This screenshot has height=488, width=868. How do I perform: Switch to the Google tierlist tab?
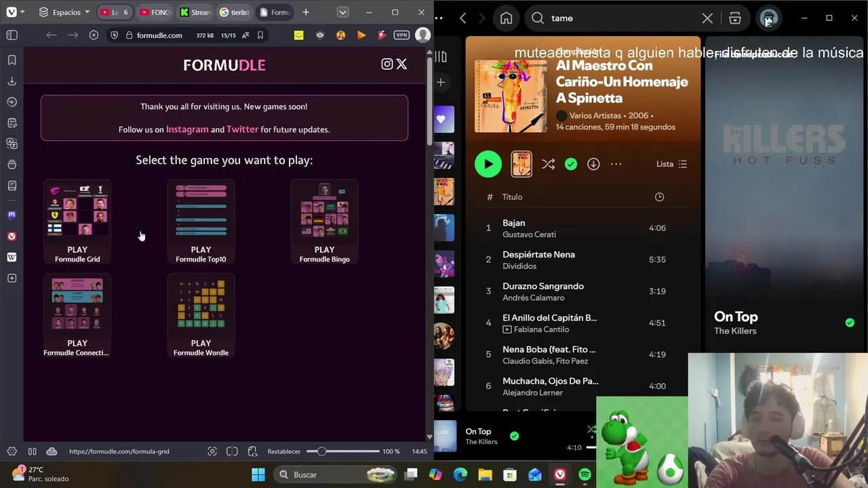coord(235,12)
